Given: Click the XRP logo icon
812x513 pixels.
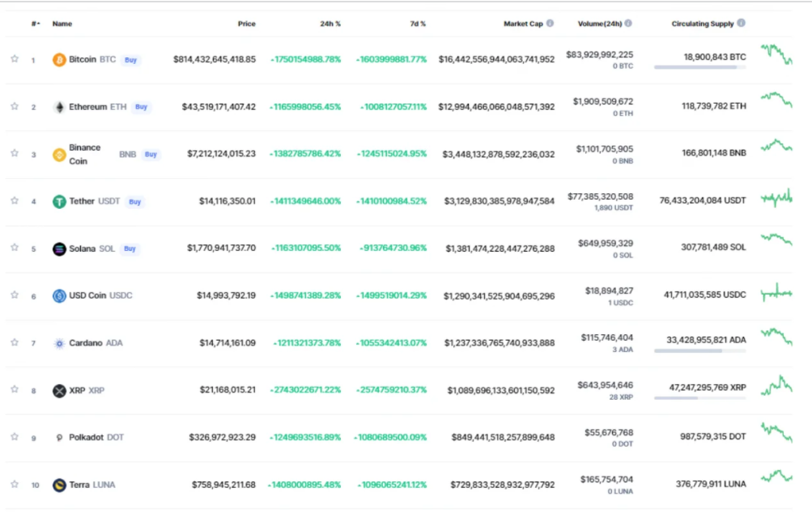Looking at the screenshot, I should [59, 391].
